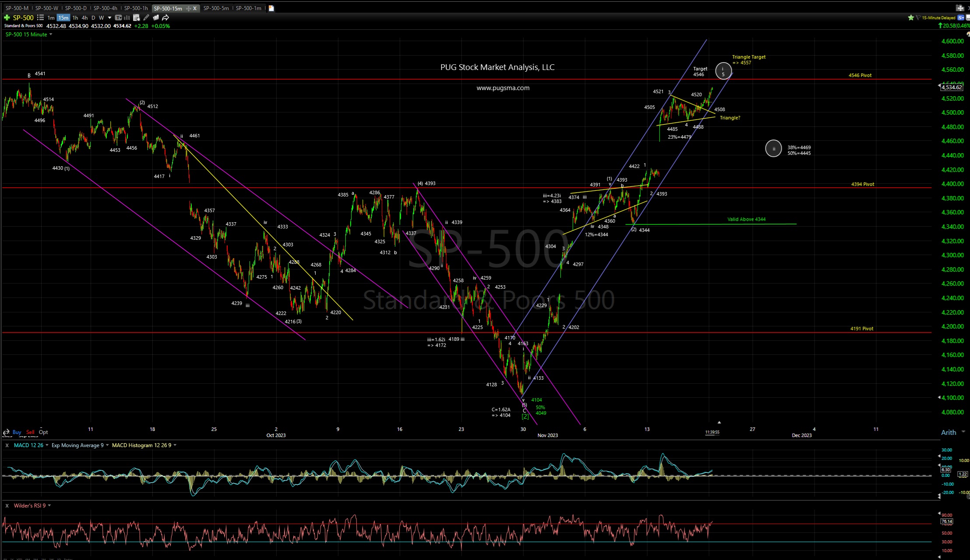The image size is (970, 560).
Task: Click the Sell button
Action: pos(30,432)
